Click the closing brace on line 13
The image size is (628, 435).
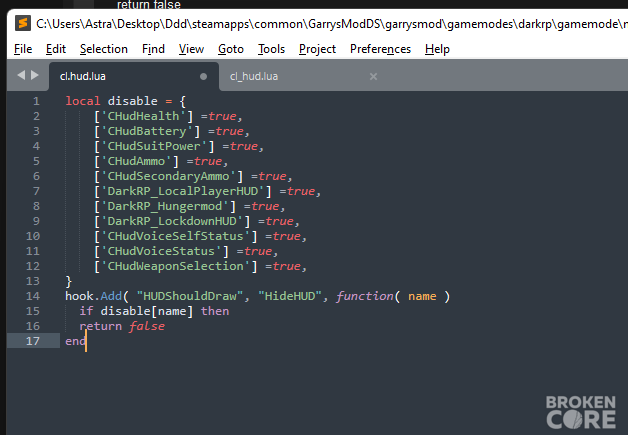point(68,281)
